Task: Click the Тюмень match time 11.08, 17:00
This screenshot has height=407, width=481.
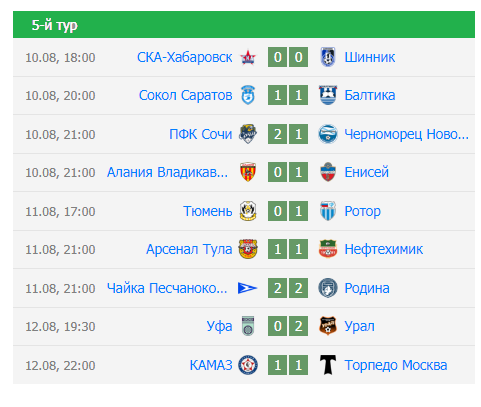Action: 60,211
